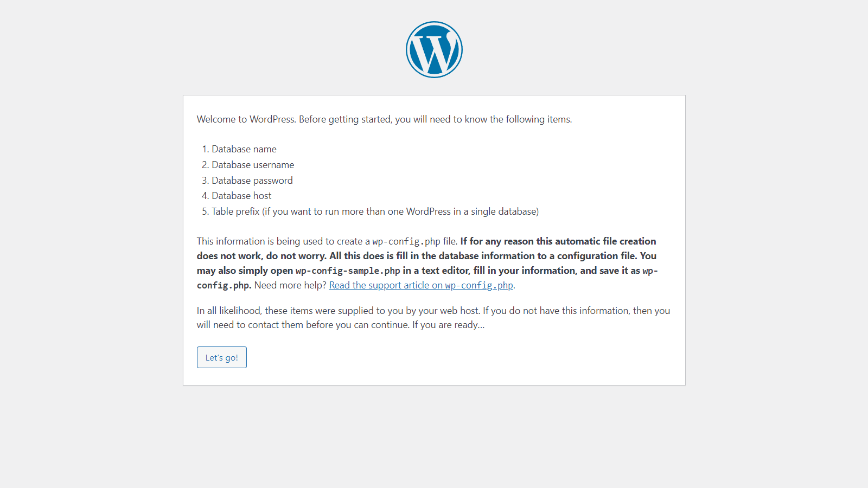The image size is (868, 488).
Task: Click the 'Database name' list item
Action: (244, 149)
